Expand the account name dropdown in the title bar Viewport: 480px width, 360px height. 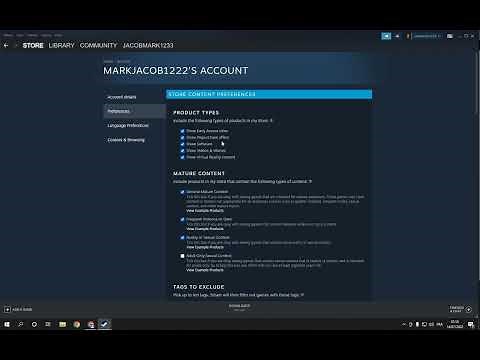(x=426, y=36)
